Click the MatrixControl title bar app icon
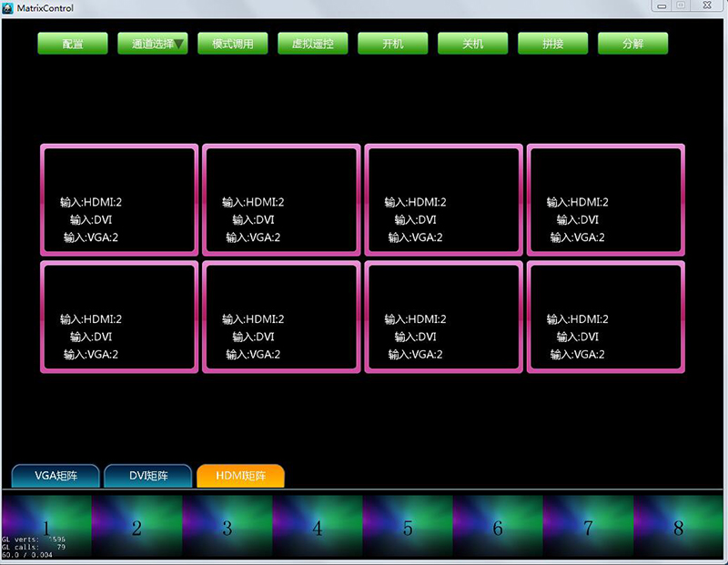The image size is (728, 565). (8, 7)
